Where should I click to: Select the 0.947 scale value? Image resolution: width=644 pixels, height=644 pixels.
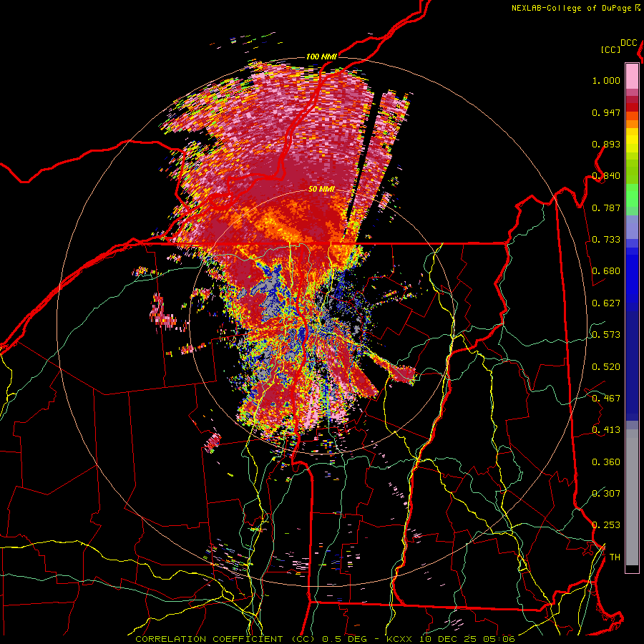pyautogui.click(x=606, y=112)
